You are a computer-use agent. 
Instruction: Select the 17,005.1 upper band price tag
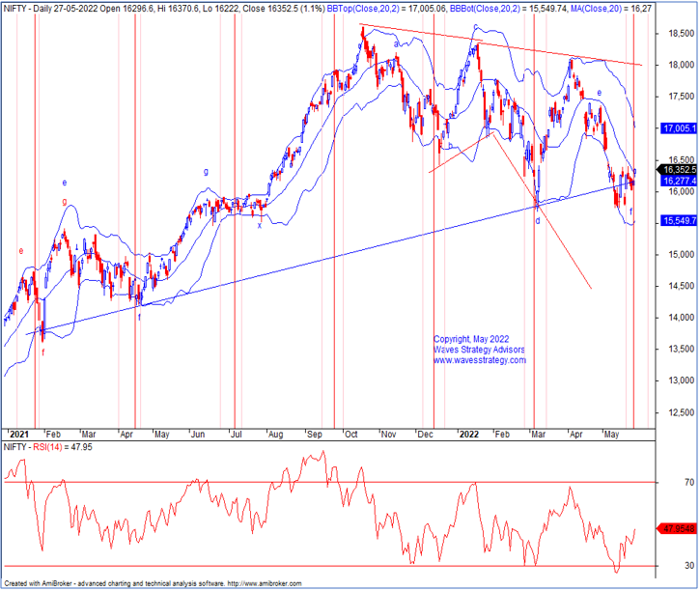(679, 128)
